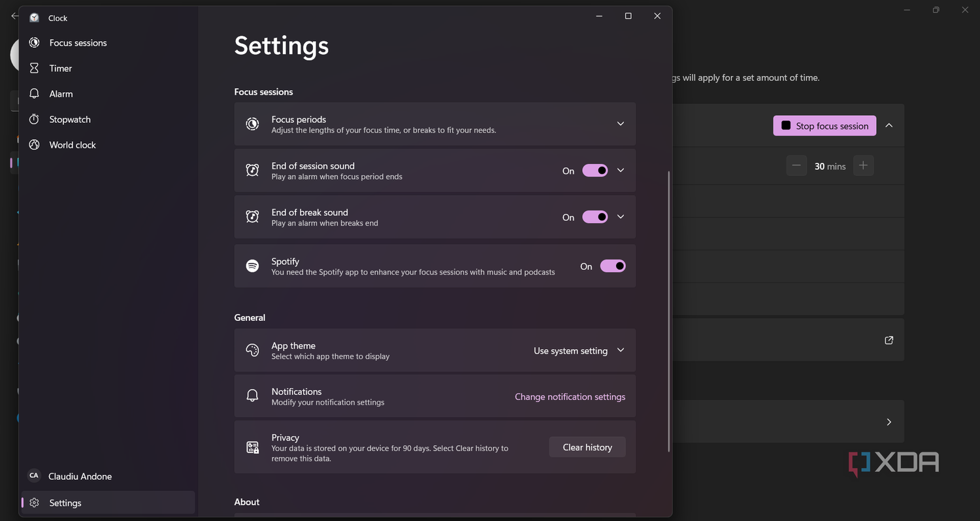The height and width of the screenshot is (521, 980).
Task: Click the Stopwatch icon in sidebar
Action: [34, 119]
